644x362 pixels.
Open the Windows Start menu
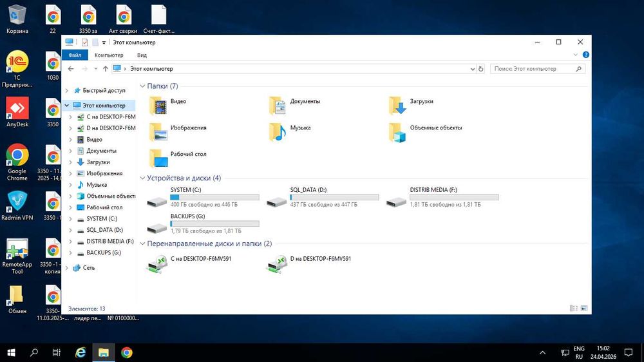coord(11,352)
